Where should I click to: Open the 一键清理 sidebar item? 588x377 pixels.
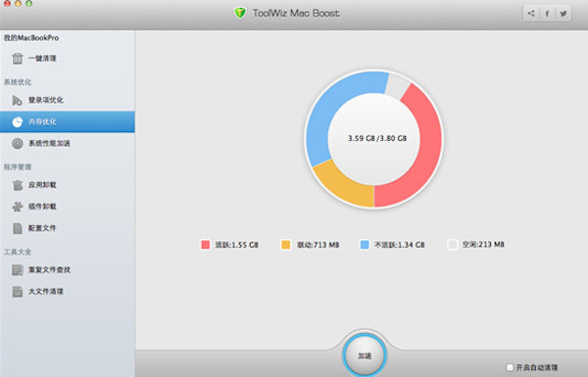[x=68, y=58]
